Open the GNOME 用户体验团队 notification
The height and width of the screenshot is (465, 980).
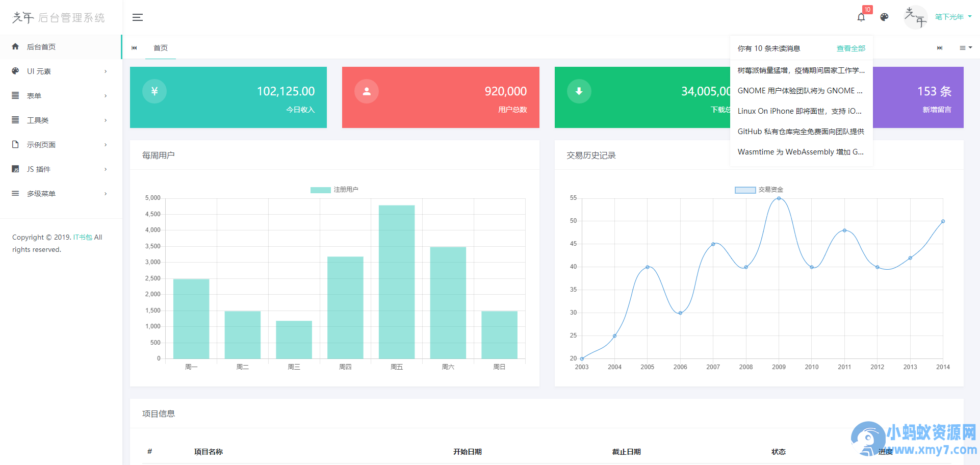point(801,91)
